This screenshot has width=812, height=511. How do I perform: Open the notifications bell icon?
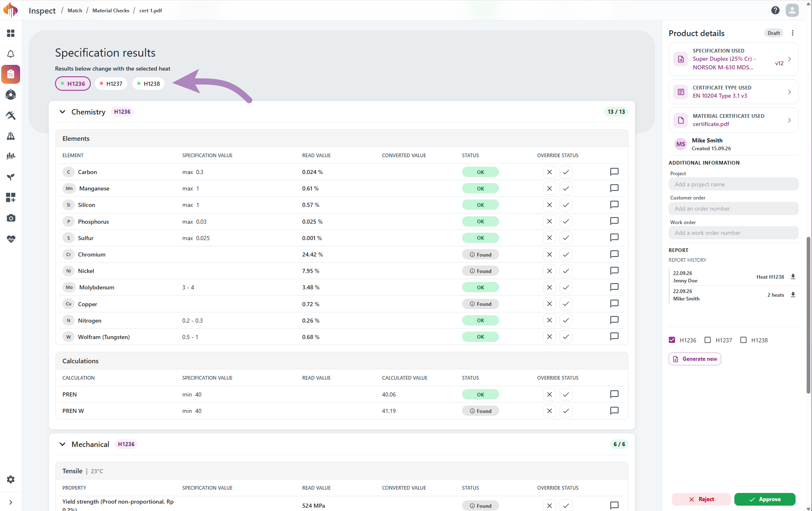tap(11, 54)
